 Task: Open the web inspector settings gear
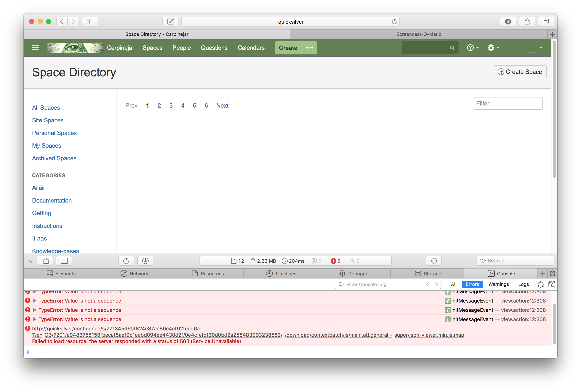552,274
